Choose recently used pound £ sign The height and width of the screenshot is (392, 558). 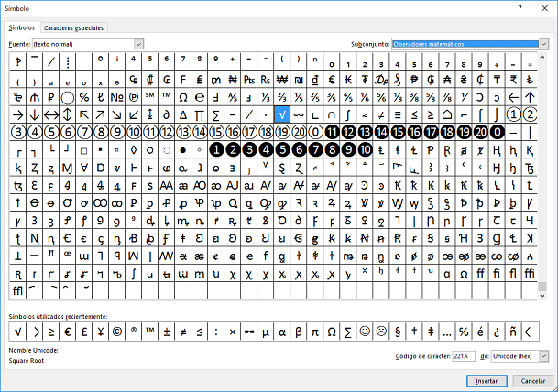84,332
